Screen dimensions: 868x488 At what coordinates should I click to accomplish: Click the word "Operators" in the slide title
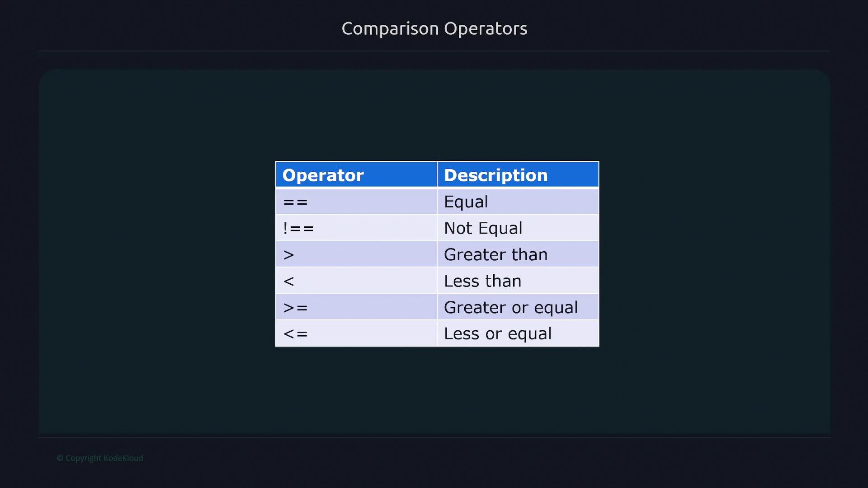486,28
